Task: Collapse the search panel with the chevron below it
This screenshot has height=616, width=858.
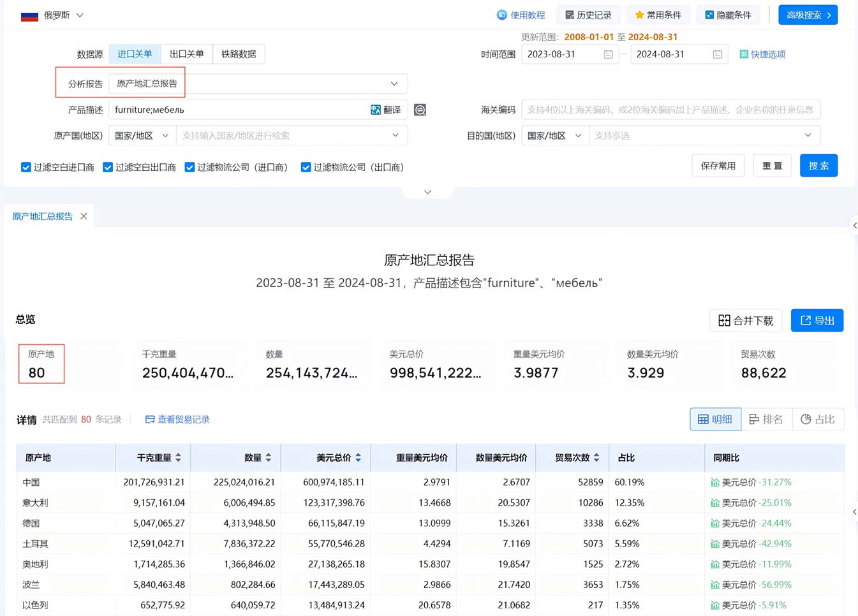Action: pos(428,192)
